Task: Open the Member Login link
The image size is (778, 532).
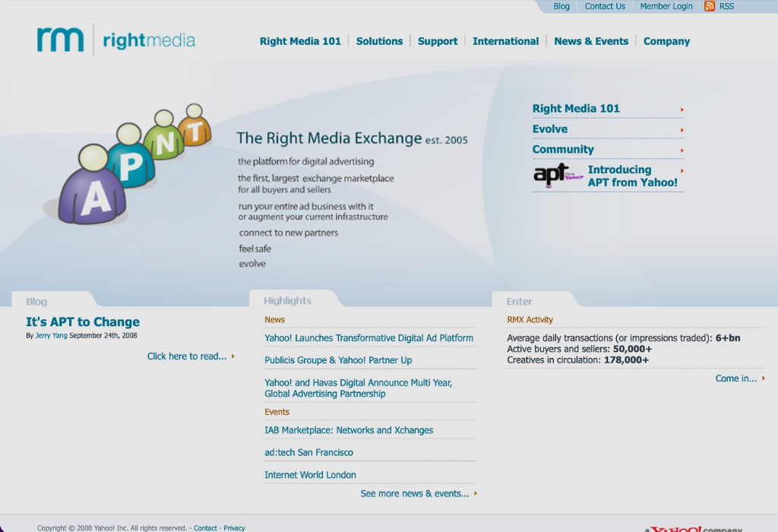Action: coord(666,6)
